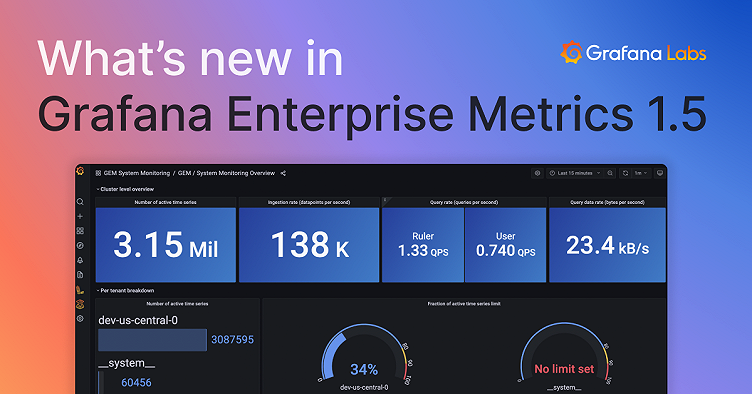
Task: Open the Query rate panel title menu
Action: (464, 202)
